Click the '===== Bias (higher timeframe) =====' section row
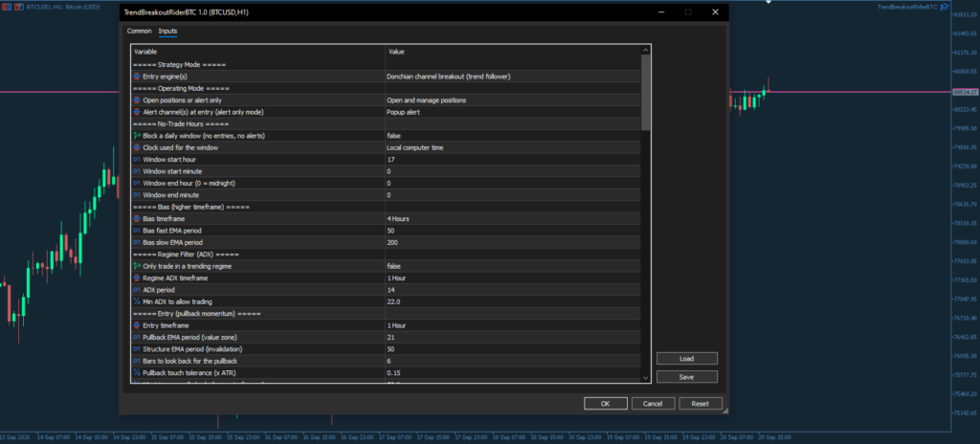Viewport: 980px width, 444px height. pyautogui.click(x=387, y=207)
